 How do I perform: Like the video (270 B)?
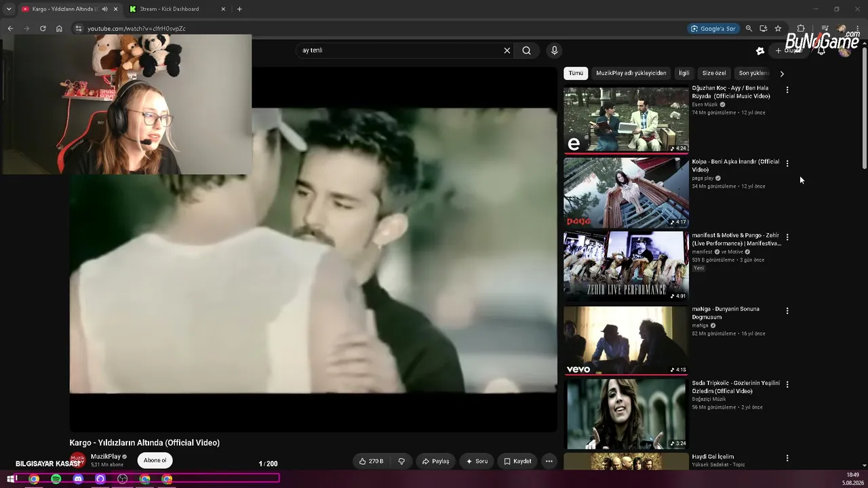pos(372,462)
